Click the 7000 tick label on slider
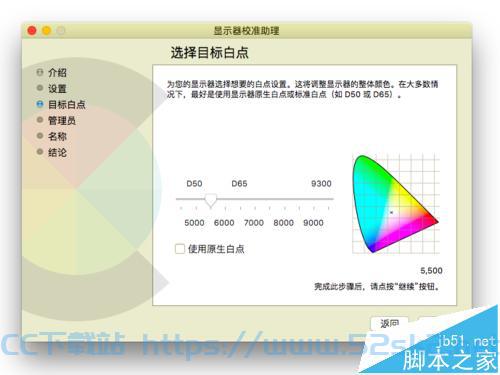The height and width of the screenshot is (375, 500). tap(254, 223)
